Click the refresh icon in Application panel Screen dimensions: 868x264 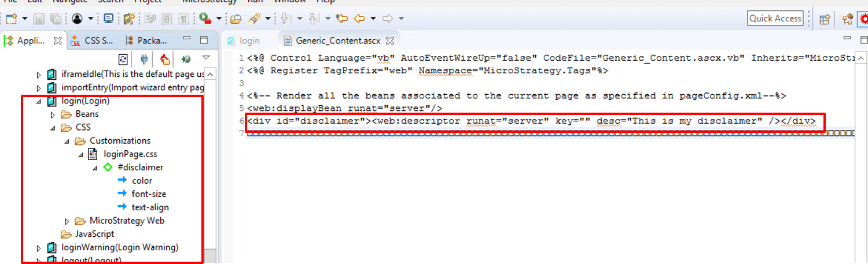point(123,59)
